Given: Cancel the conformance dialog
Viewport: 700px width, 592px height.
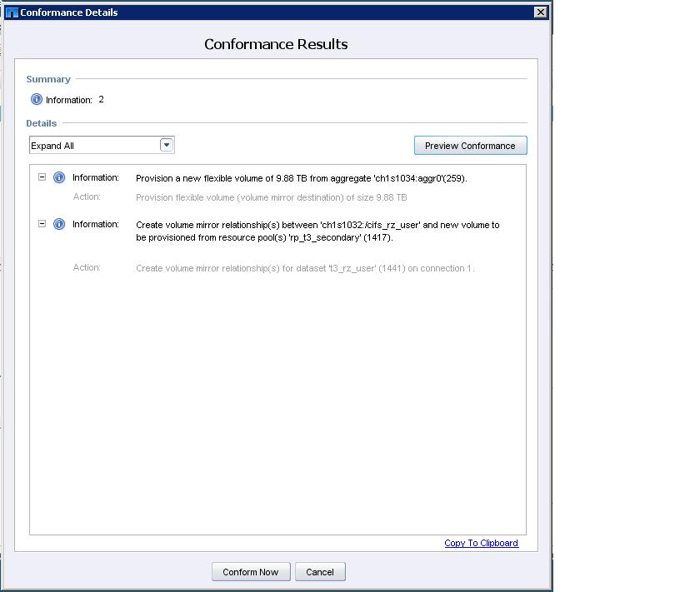Looking at the screenshot, I should [320, 572].
